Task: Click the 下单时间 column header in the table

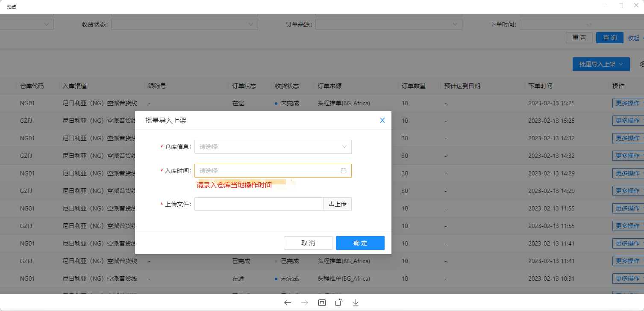Action: (x=540, y=86)
